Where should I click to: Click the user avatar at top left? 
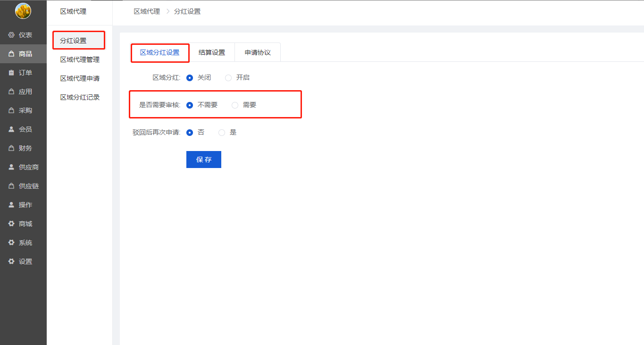tap(23, 11)
